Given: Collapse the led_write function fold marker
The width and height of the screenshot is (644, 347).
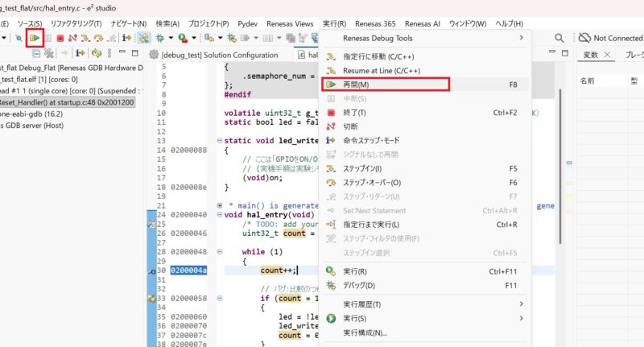Looking at the screenshot, I should 220,141.
